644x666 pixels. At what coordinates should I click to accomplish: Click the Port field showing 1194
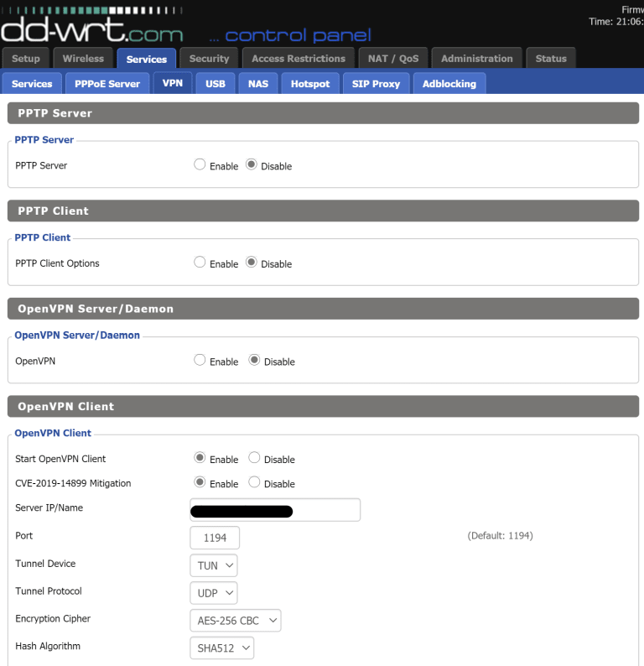pyautogui.click(x=215, y=538)
